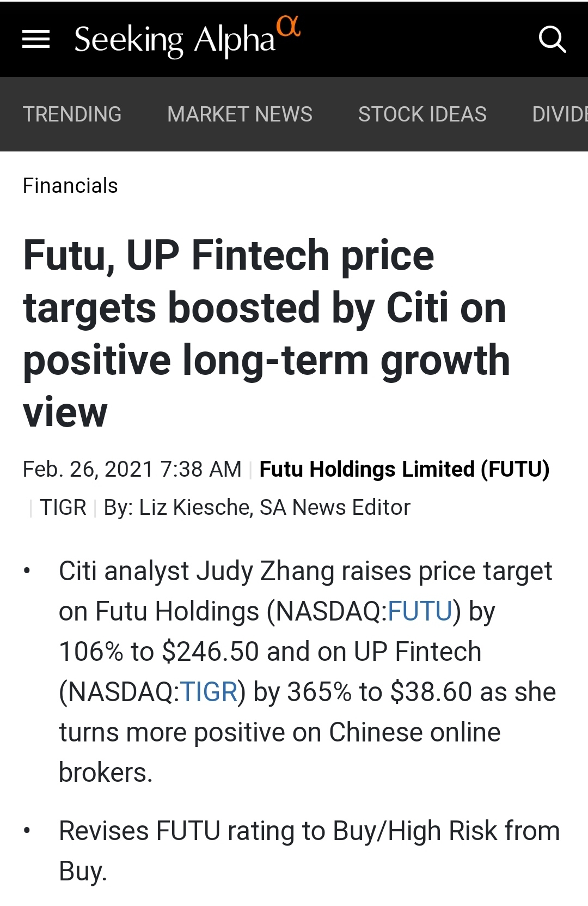This screenshot has width=588, height=906.
Task: Follow the blue FUTU ticker link in the article
Action: pos(420,611)
